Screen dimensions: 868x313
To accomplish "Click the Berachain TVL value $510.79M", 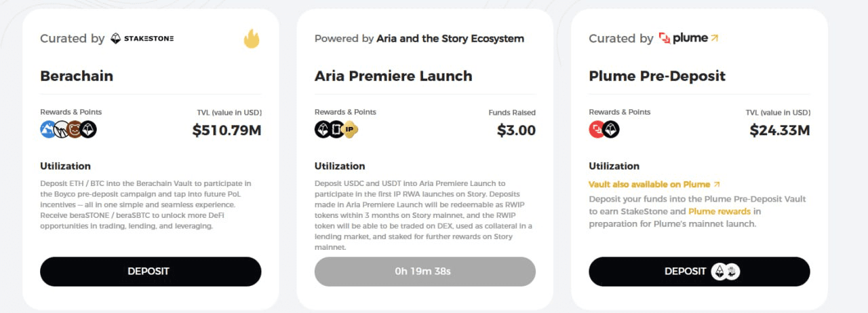I will tap(226, 130).
